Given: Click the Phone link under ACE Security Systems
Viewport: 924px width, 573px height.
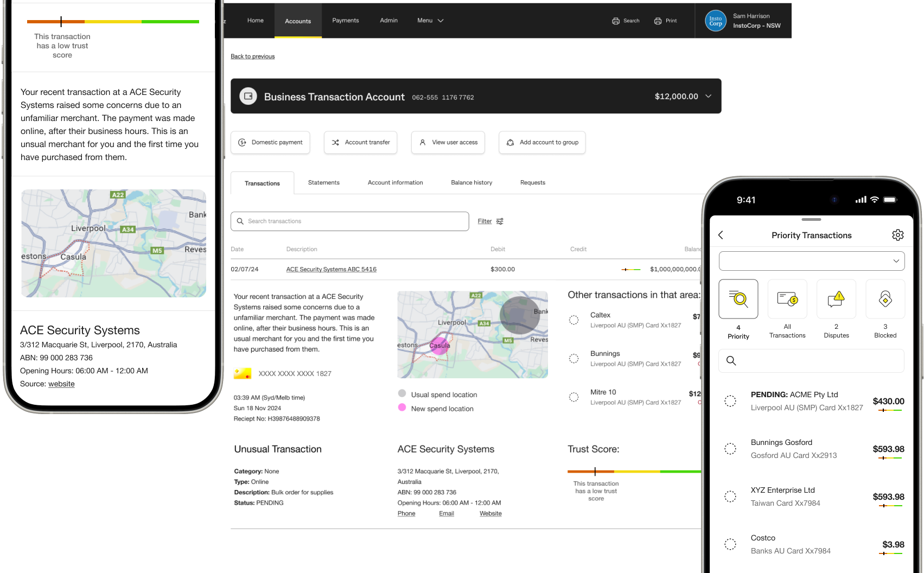Looking at the screenshot, I should [406, 513].
